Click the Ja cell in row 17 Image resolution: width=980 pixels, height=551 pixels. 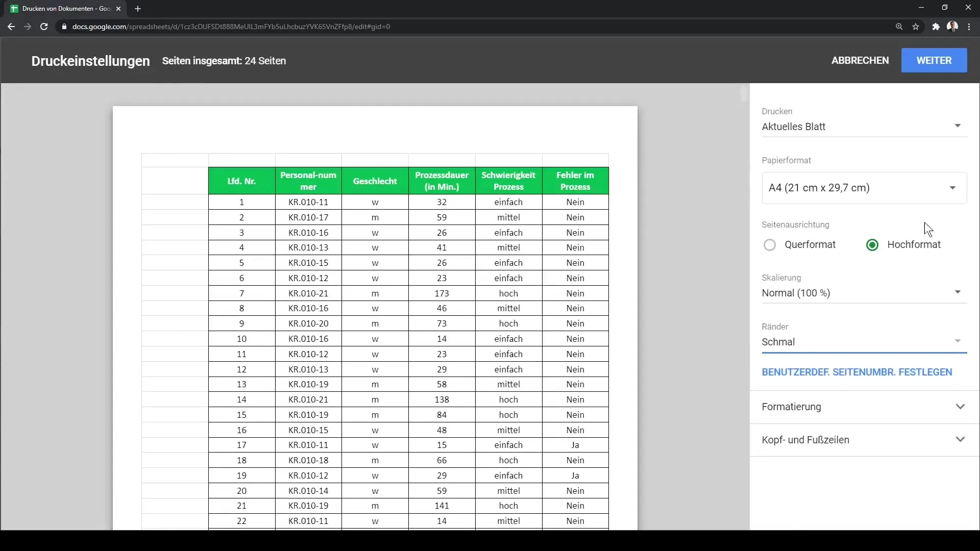point(575,445)
